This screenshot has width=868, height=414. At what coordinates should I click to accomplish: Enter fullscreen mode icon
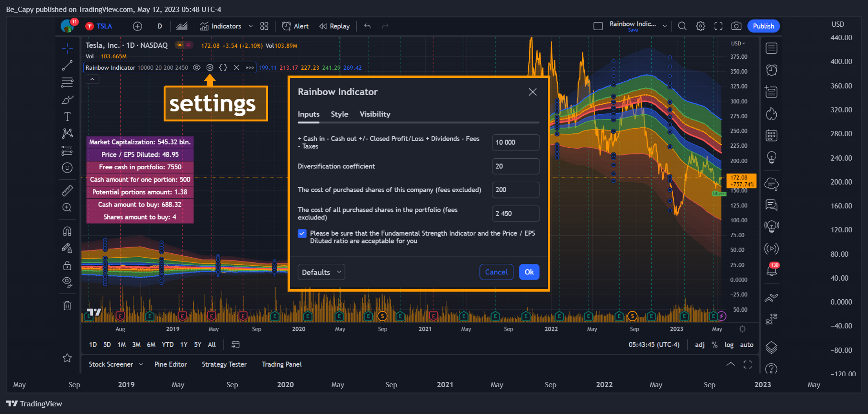[719, 26]
